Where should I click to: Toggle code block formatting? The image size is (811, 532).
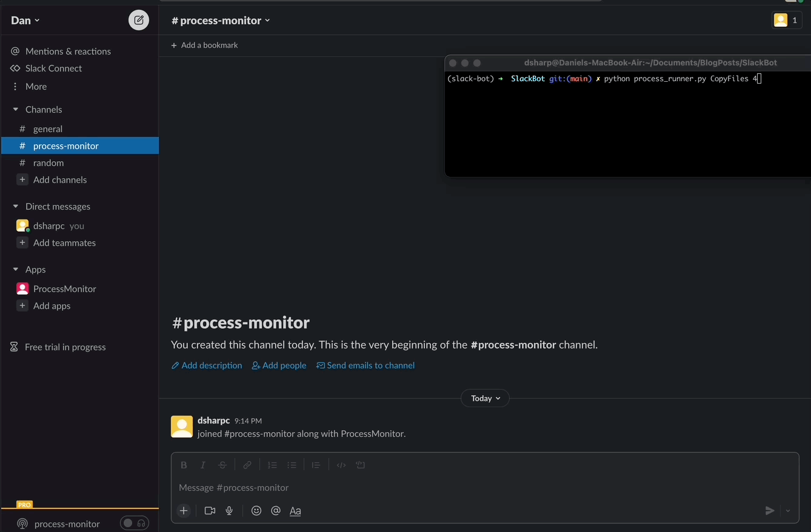click(x=361, y=465)
